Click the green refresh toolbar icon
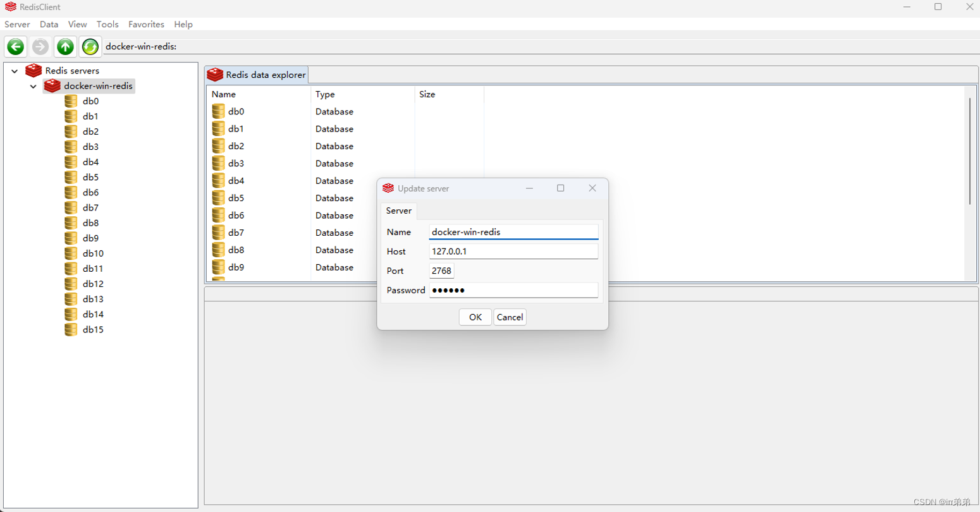 coord(90,47)
